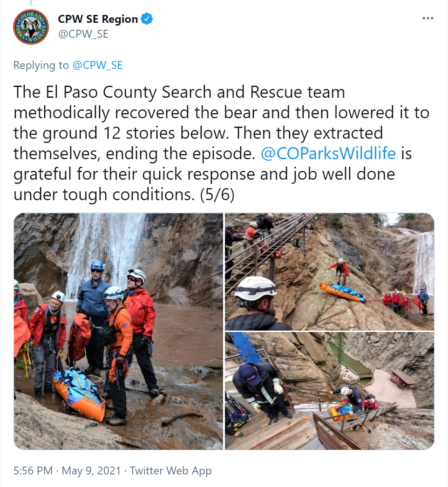View the sled lowered on rock photo

(x=329, y=272)
